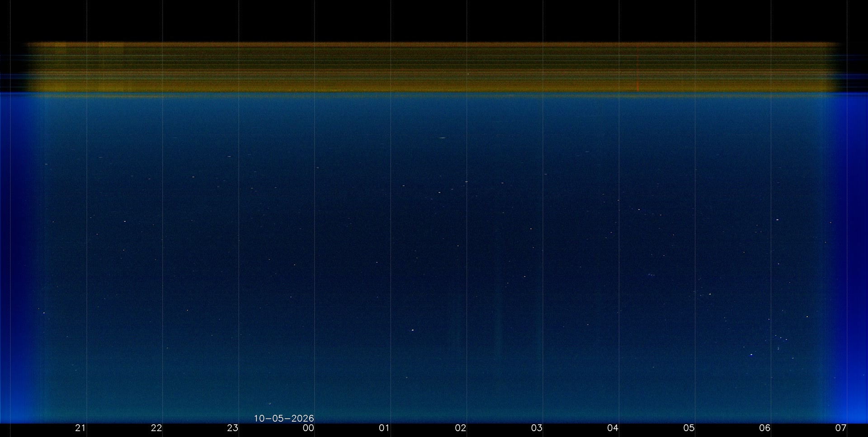The height and width of the screenshot is (437, 868).
Task: Select the 02 hour marker
Action: [x=460, y=428]
